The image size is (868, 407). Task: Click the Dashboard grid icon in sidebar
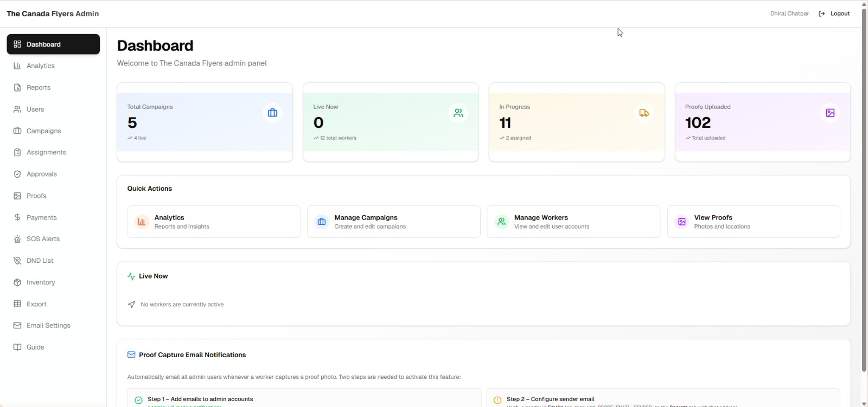tap(17, 44)
